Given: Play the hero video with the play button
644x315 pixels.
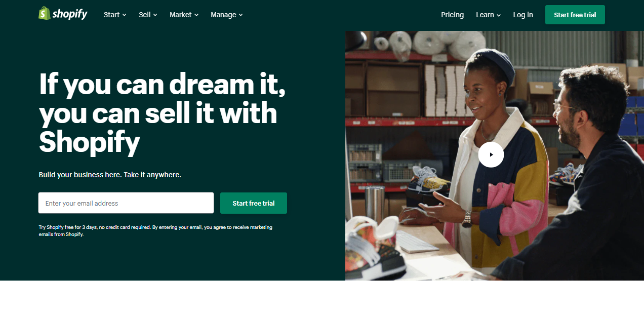Looking at the screenshot, I should click(491, 154).
